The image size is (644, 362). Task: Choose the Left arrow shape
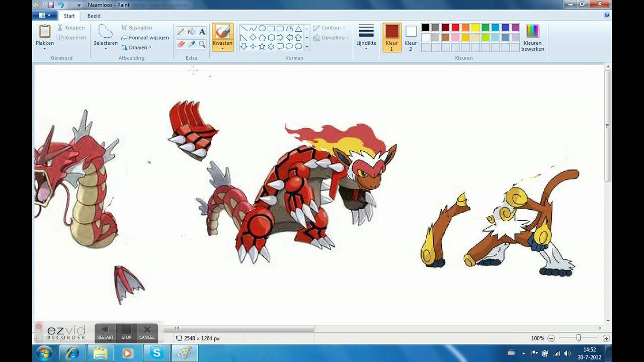[x=289, y=38]
